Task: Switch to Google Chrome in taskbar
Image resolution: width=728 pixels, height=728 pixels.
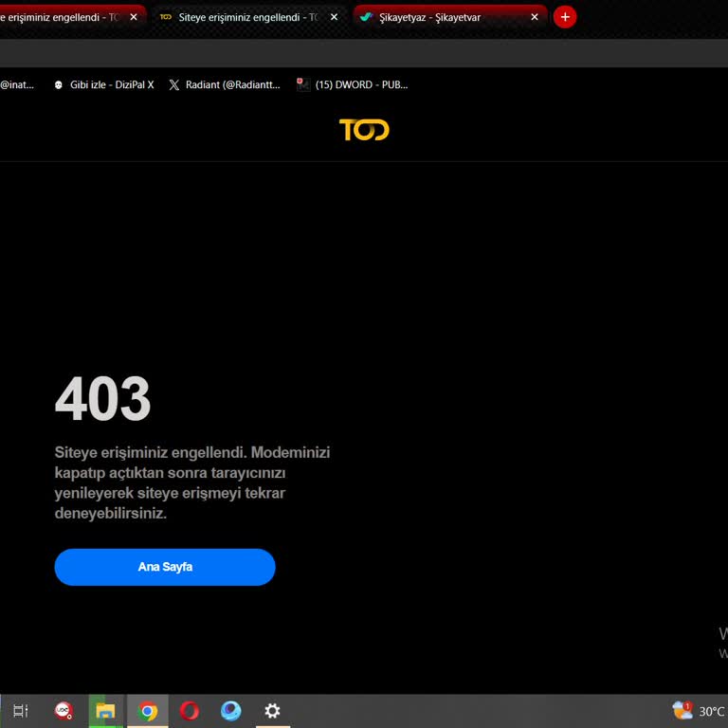Action: pyautogui.click(x=148, y=711)
